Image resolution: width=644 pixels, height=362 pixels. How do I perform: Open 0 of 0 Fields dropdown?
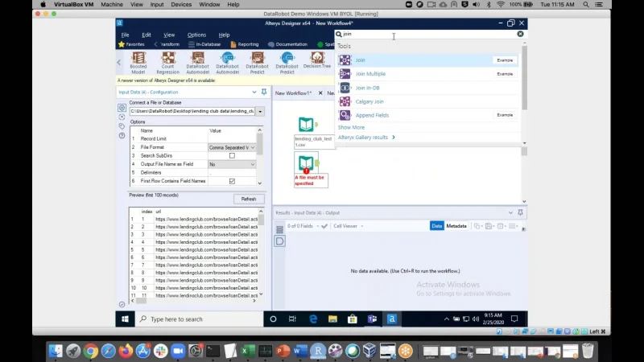click(x=303, y=226)
